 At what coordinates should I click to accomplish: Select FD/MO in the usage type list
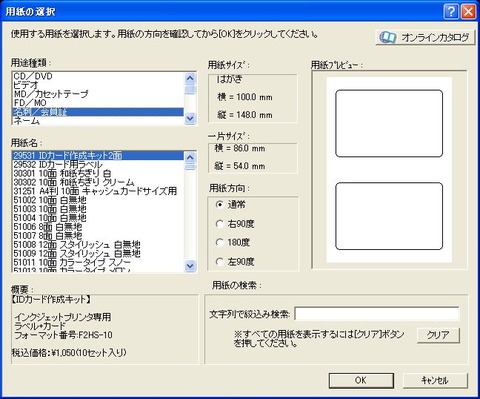(98, 103)
